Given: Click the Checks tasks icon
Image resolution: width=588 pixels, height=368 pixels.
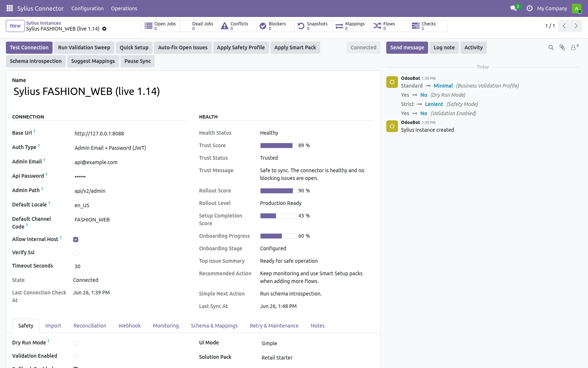Looking at the screenshot, I should (x=416, y=26).
